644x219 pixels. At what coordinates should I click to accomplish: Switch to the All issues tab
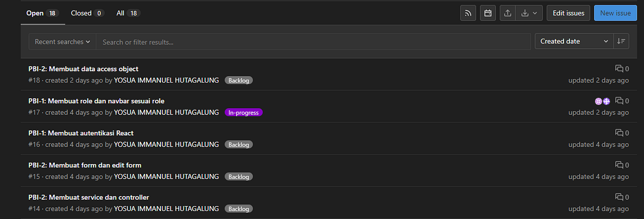(x=128, y=13)
